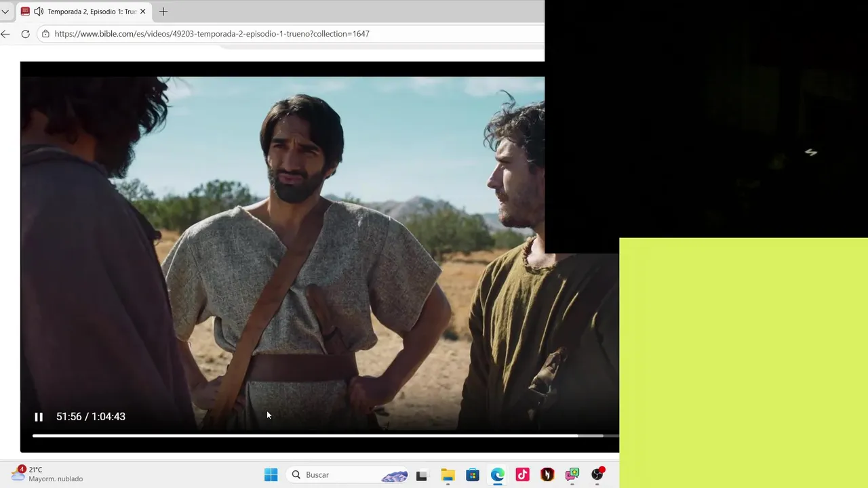Open File Explorer from the taskbar
868x488 pixels.
click(448, 474)
